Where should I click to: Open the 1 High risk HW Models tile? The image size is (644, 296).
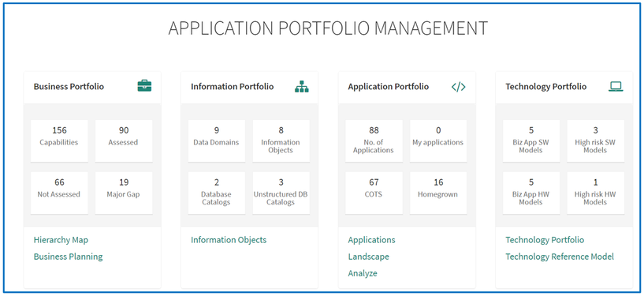[596, 193]
